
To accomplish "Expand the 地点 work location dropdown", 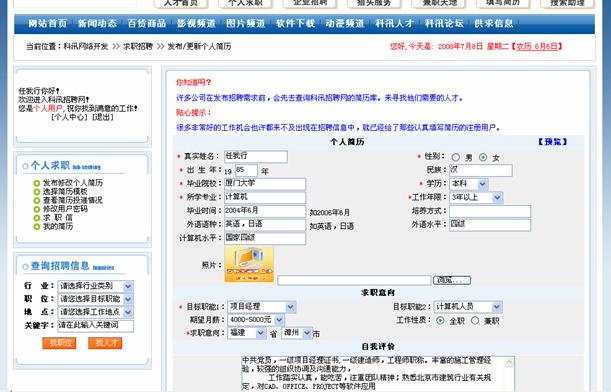I will [x=95, y=312].
